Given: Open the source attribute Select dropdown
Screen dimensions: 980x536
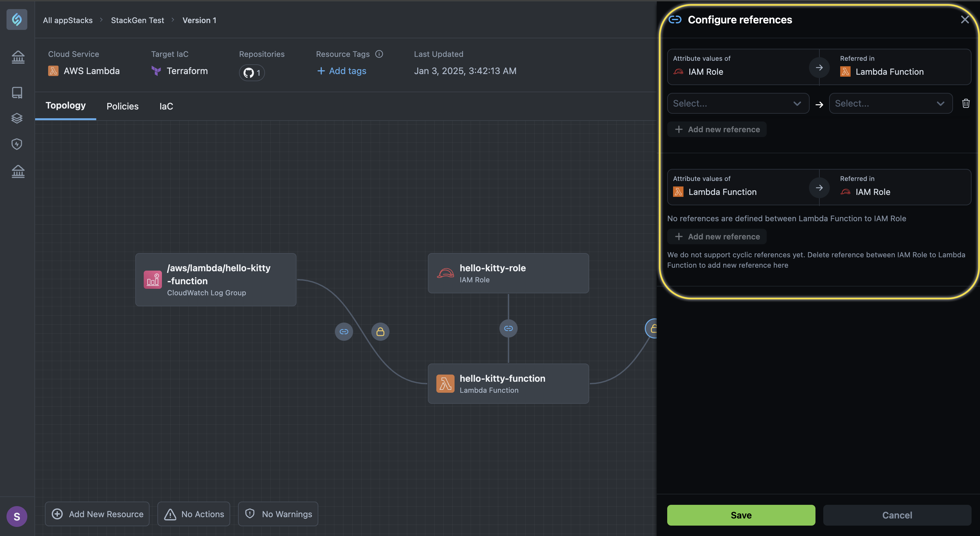Looking at the screenshot, I should point(738,103).
